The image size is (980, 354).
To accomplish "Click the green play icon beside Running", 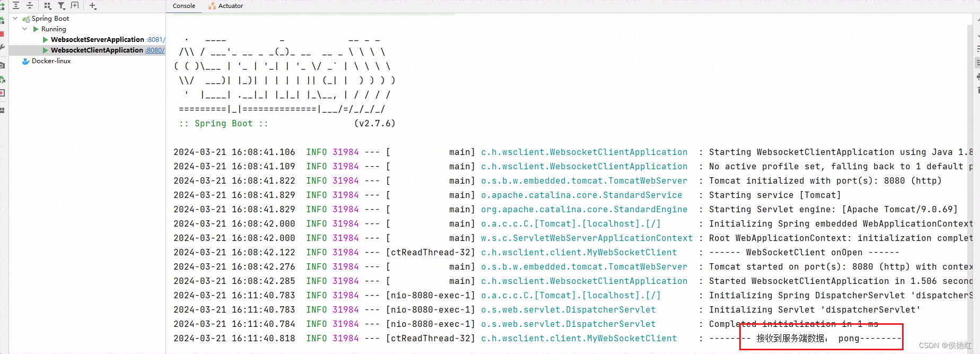I will pyautogui.click(x=36, y=29).
